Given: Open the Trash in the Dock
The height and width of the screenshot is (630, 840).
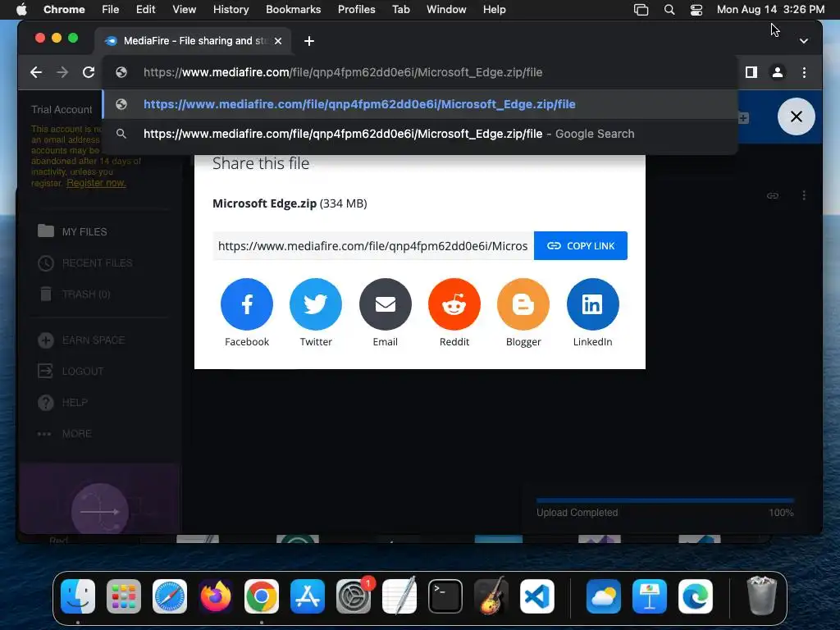Looking at the screenshot, I should [761, 596].
